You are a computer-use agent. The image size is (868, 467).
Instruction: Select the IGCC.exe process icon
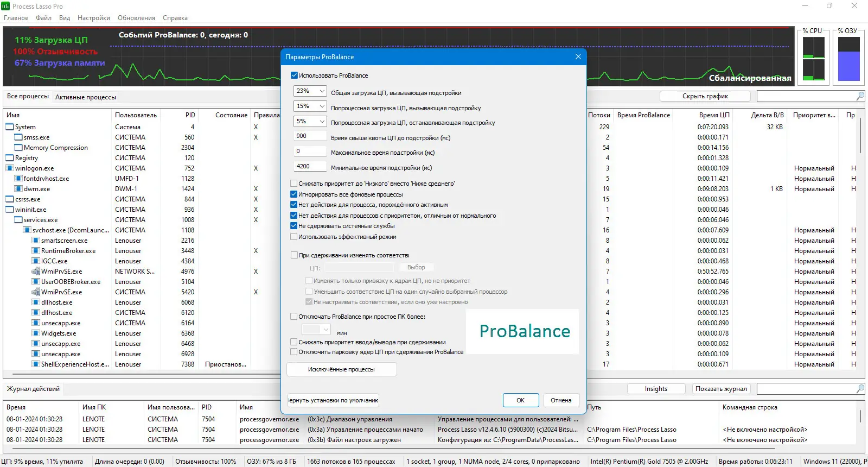36,261
